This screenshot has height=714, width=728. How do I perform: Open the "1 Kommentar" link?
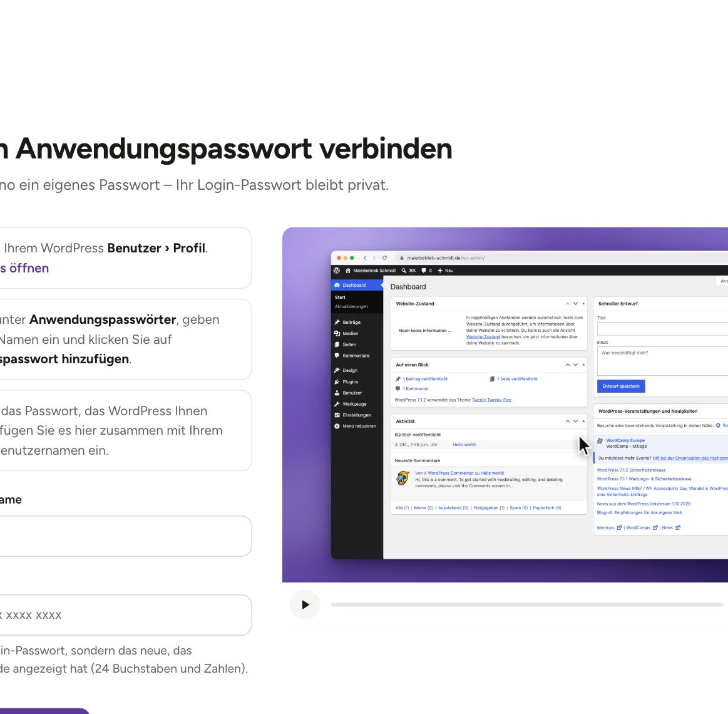tap(416, 389)
